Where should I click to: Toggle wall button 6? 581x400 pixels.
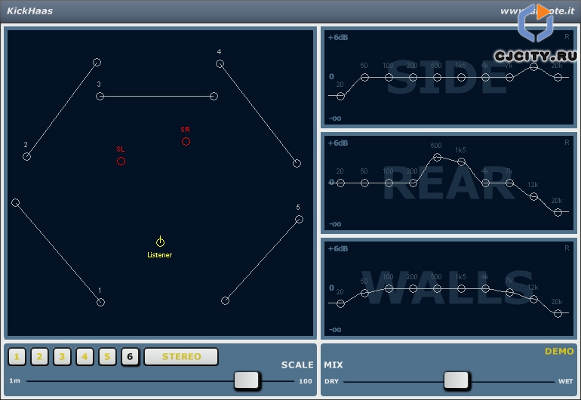[x=130, y=357]
